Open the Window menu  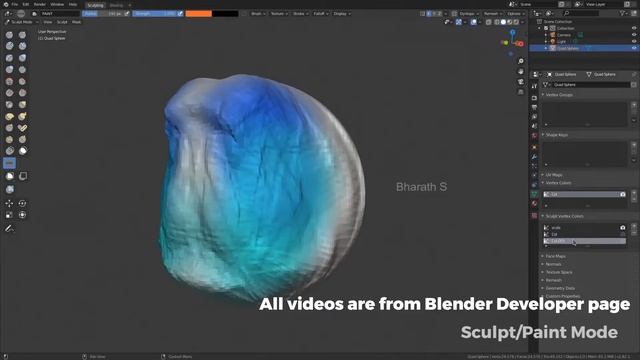click(57, 4)
